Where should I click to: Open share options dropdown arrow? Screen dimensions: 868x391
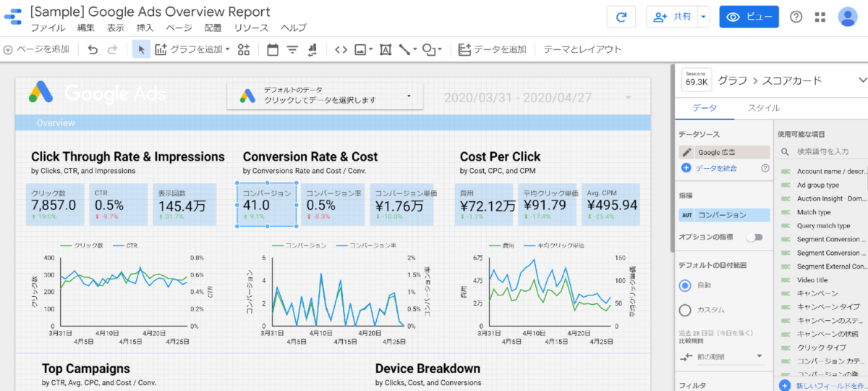coord(703,17)
